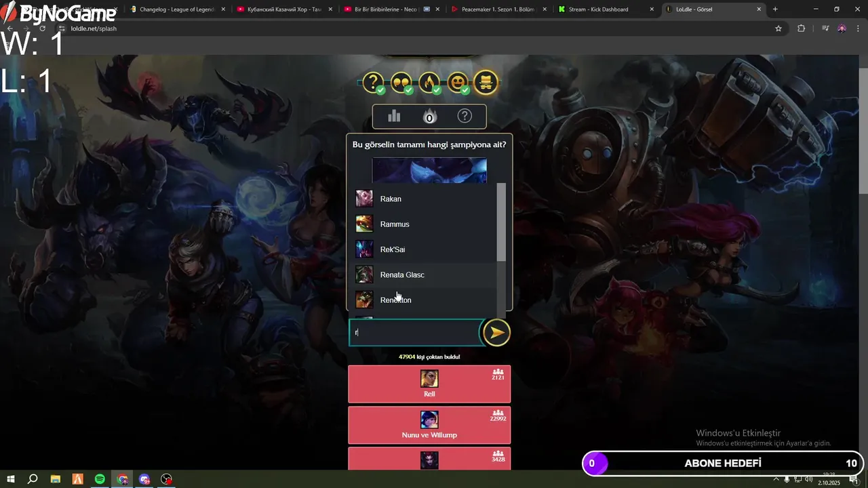Image resolution: width=868 pixels, height=488 pixels.
Task: Click Rammus's portrait icon in suggestions
Action: pyautogui.click(x=364, y=224)
